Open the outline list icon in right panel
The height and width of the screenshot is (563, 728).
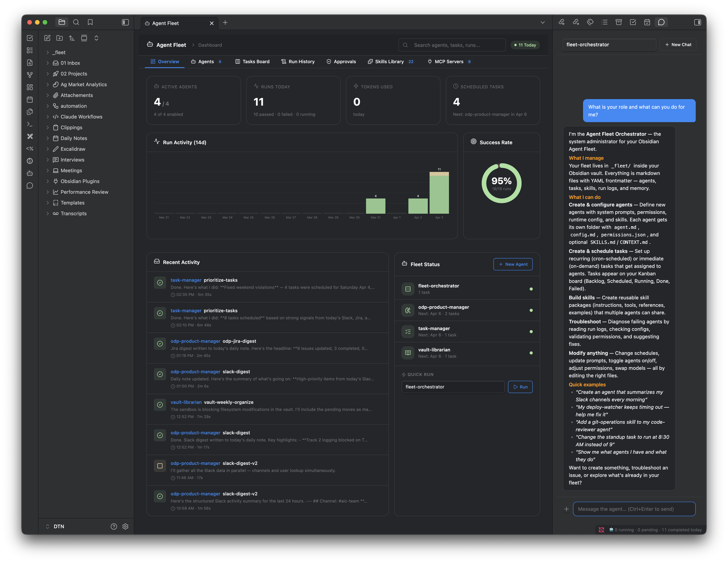click(605, 22)
